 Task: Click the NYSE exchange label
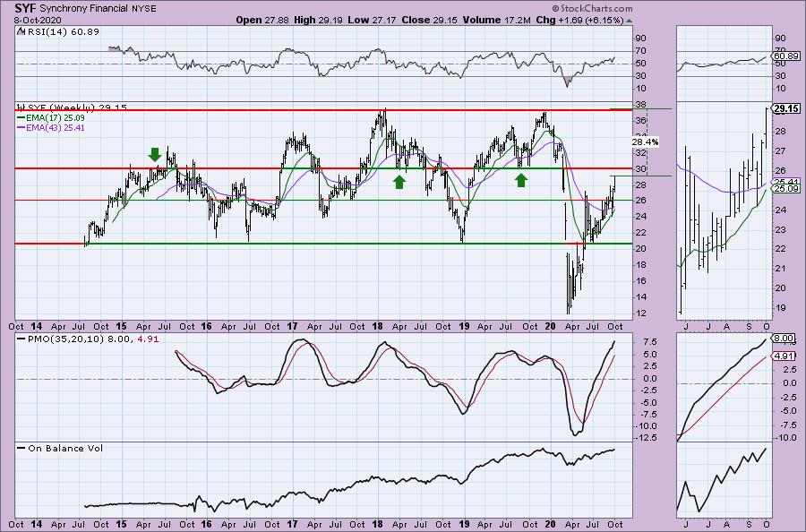(x=144, y=9)
